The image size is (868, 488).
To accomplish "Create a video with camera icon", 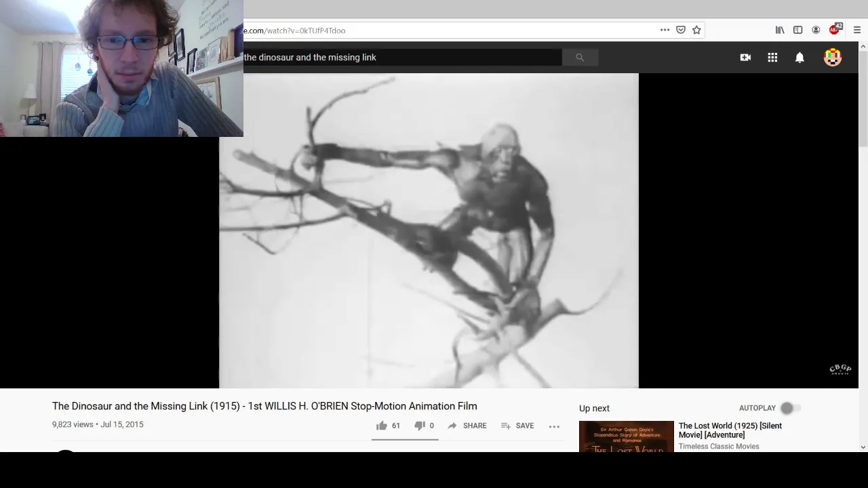I will [x=745, y=58].
